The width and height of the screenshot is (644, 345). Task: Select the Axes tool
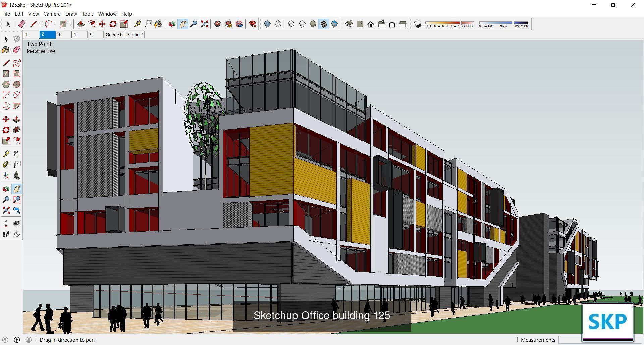pyautogui.click(x=6, y=176)
